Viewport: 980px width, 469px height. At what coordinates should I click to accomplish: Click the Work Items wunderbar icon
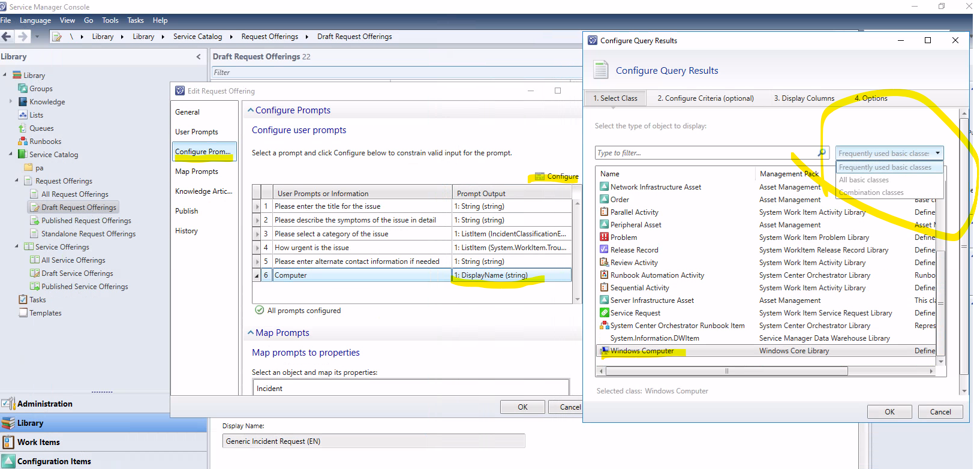point(8,442)
